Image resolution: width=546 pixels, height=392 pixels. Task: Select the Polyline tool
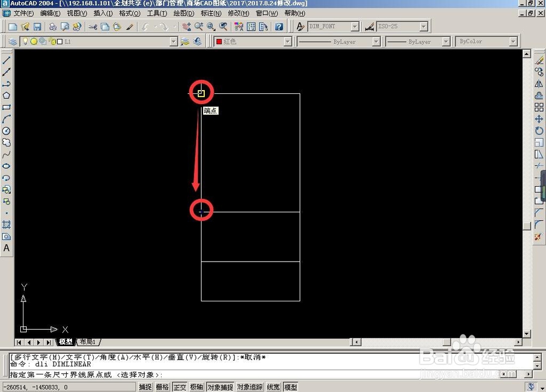(x=6, y=84)
